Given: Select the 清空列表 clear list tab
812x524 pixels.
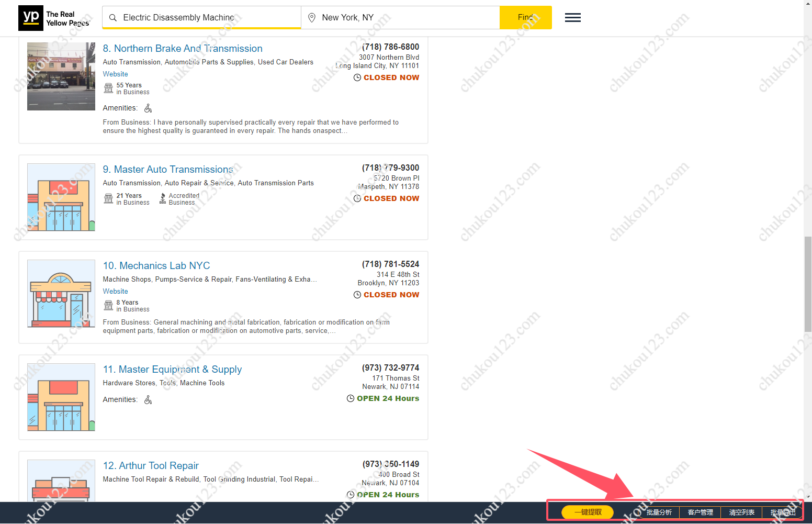Looking at the screenshot, I should pos(742,512).
